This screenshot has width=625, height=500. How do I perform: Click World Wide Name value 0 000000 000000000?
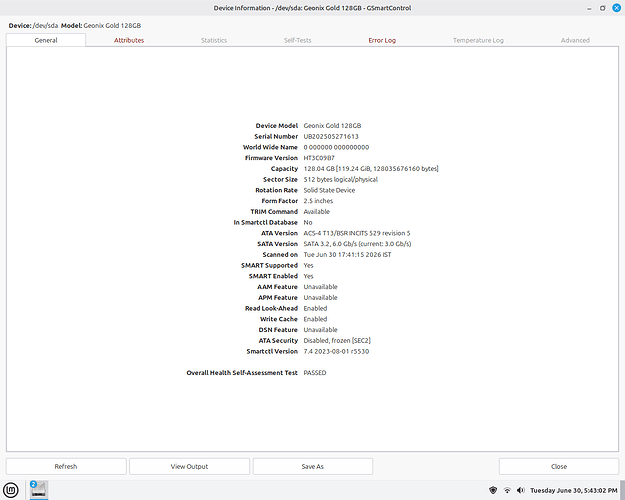tap(336, 147)
